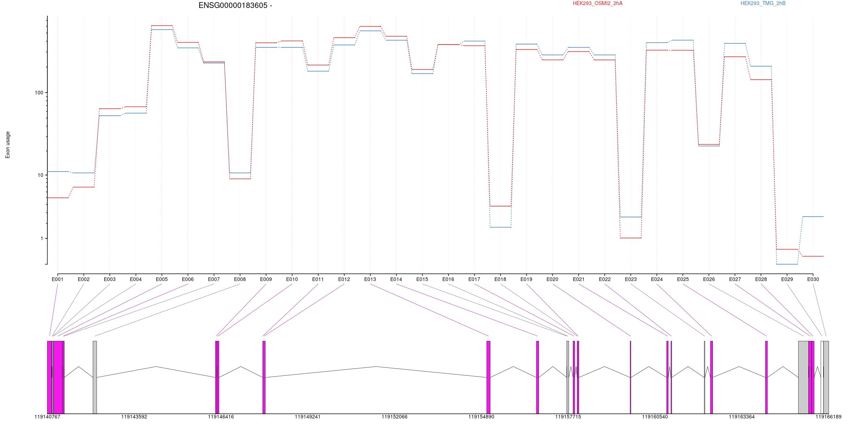Viewport: 868px width, 434px height.
Task: Click exon label E026
Action: (x=709, y=279)
